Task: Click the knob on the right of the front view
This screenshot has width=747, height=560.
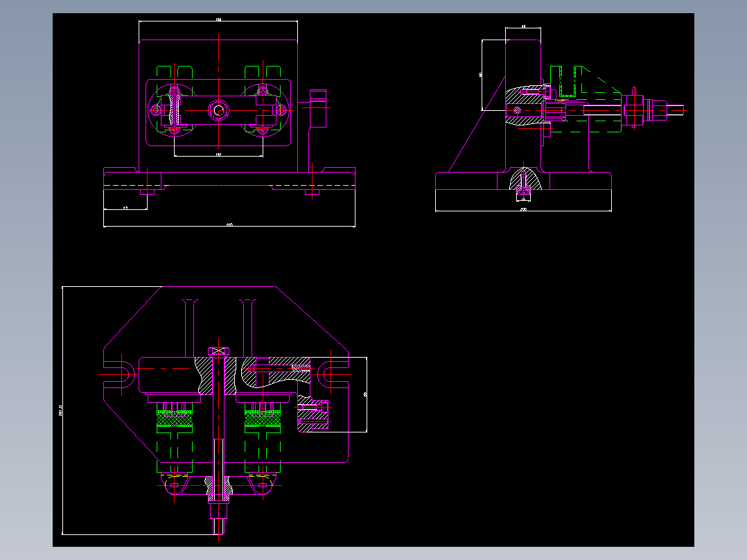Action: (318, 109)
